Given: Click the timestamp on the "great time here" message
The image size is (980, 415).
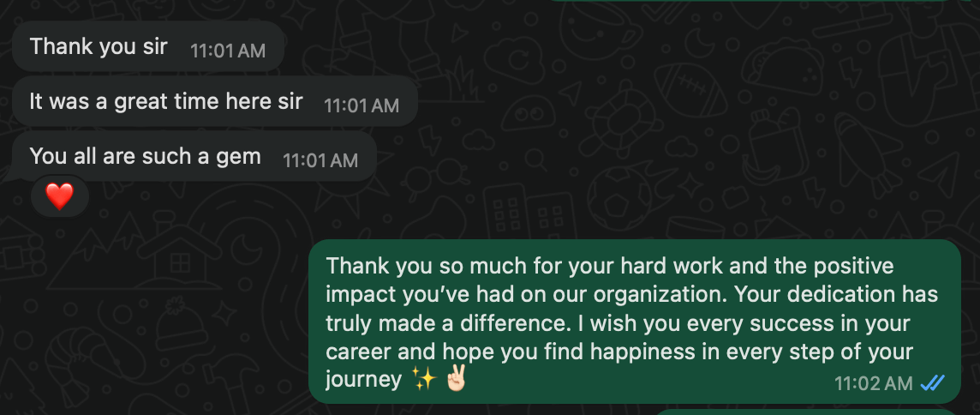Looking at the screenshot, I should point(362,105).
